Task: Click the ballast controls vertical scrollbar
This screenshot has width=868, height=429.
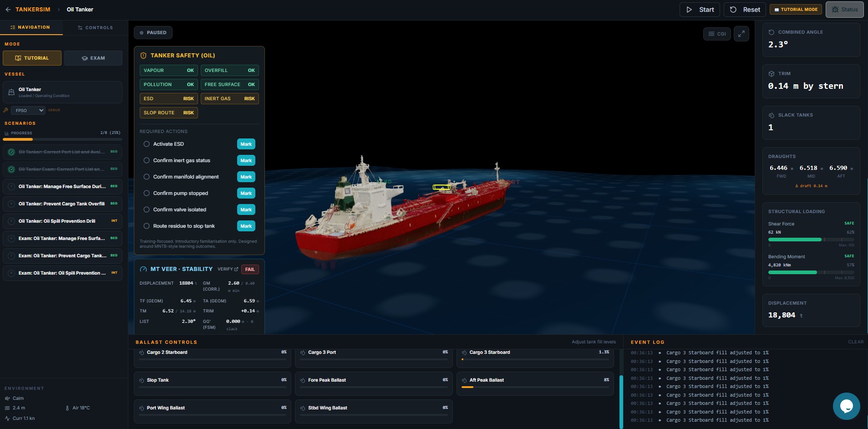Action: pos(621,401)
